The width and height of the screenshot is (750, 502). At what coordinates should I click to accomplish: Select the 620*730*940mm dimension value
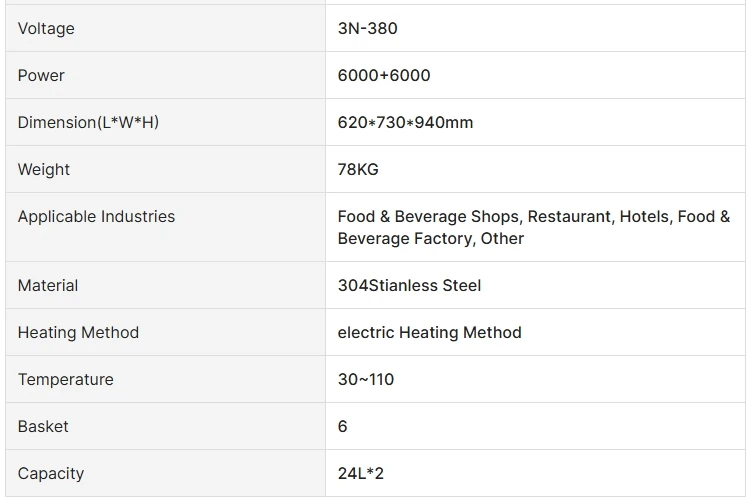(x=405, y=122)
